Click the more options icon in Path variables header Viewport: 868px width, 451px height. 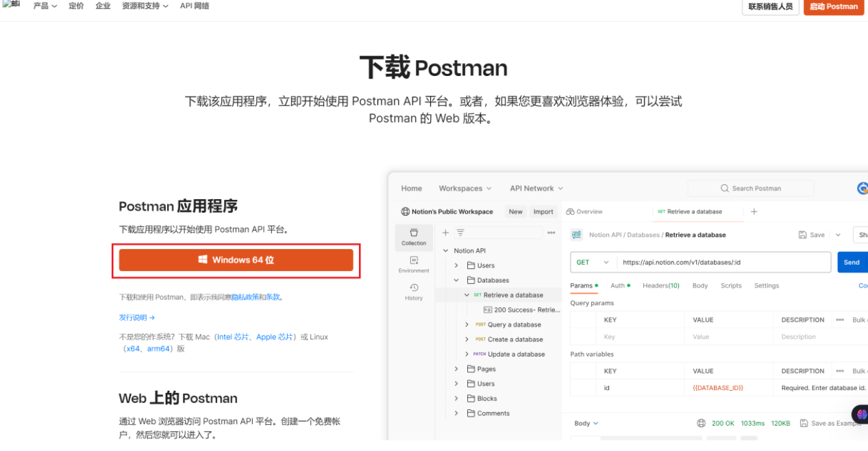point(840,371)
